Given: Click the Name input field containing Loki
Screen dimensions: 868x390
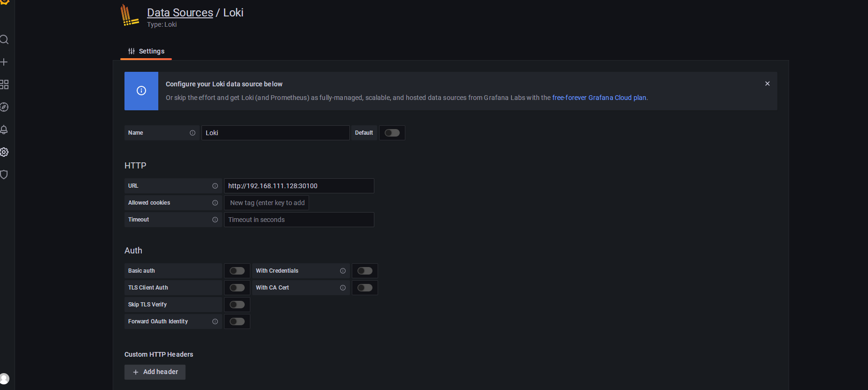Looking at the screenshot, I should click(276, 133).
